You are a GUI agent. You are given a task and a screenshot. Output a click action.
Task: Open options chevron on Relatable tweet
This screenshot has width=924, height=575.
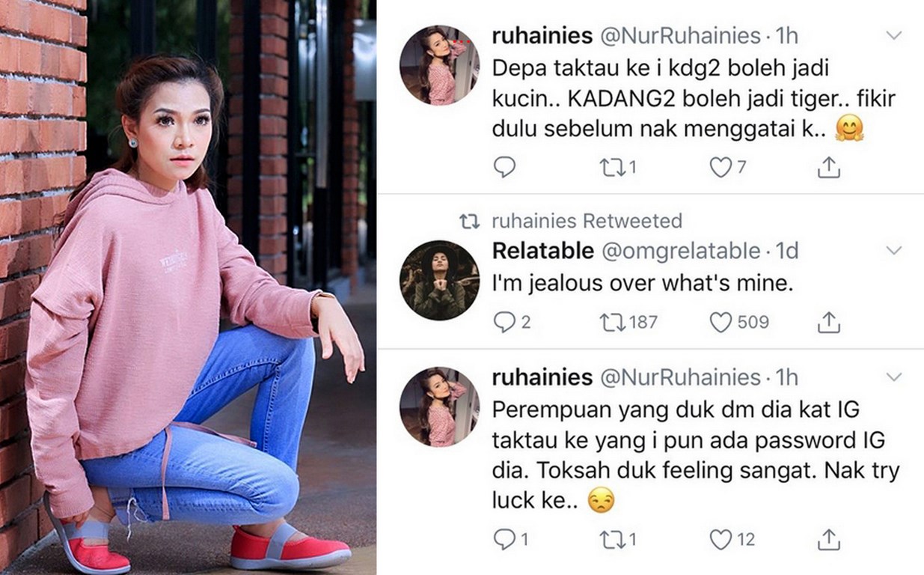(x=893, y=250)
